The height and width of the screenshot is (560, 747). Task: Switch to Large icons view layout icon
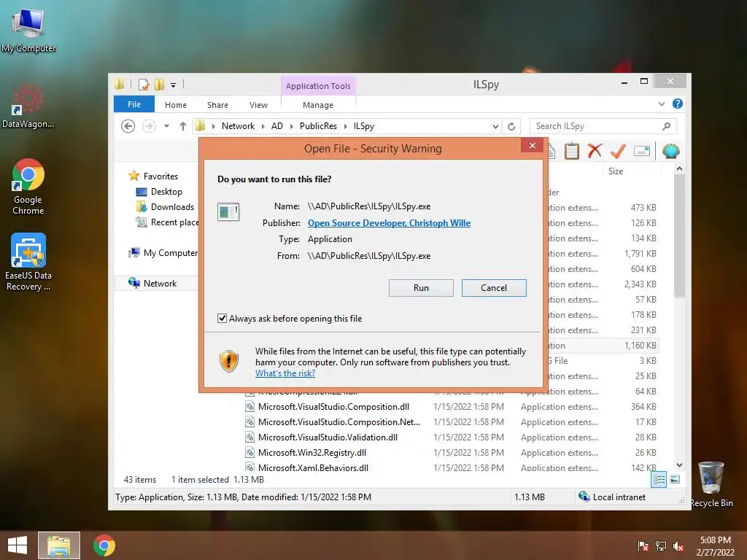click(675, 480)
